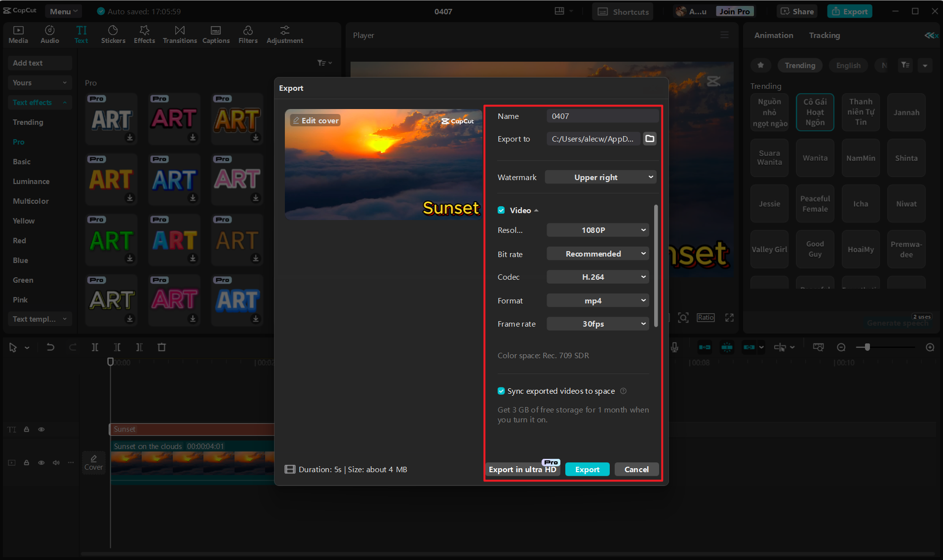Collapse the Text effects section
Image resolution: width=943 pixels, height=560 pixels.
(x=65, y=102)
